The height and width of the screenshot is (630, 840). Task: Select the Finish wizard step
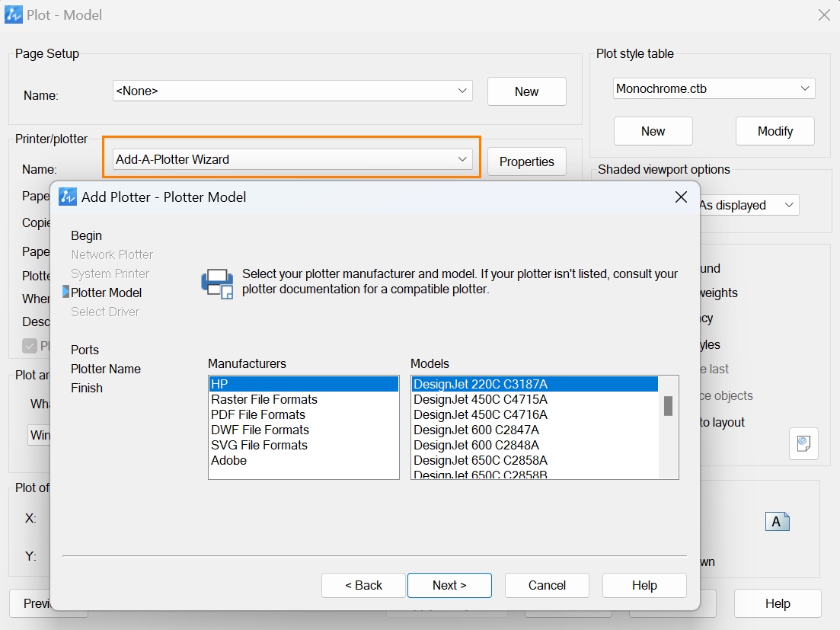(x=86, y=388)
